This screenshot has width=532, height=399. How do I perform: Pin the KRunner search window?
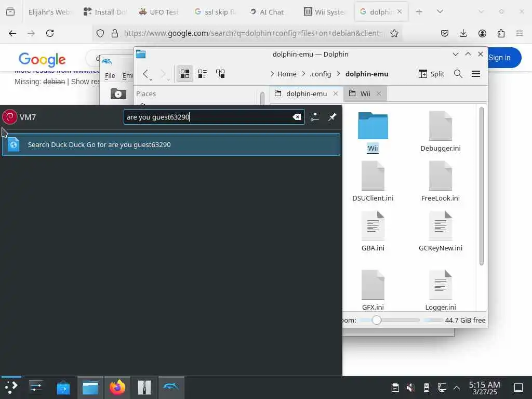[332, 117]
